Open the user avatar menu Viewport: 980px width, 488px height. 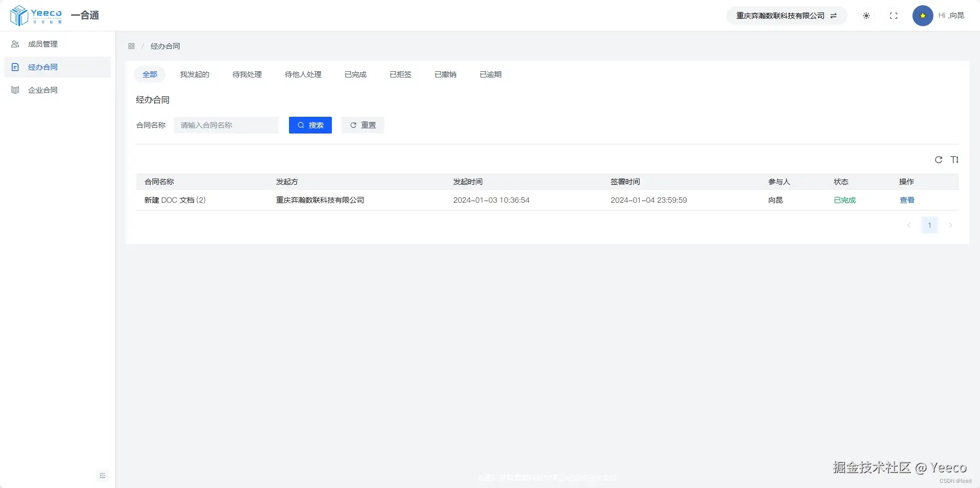[923, 16]
